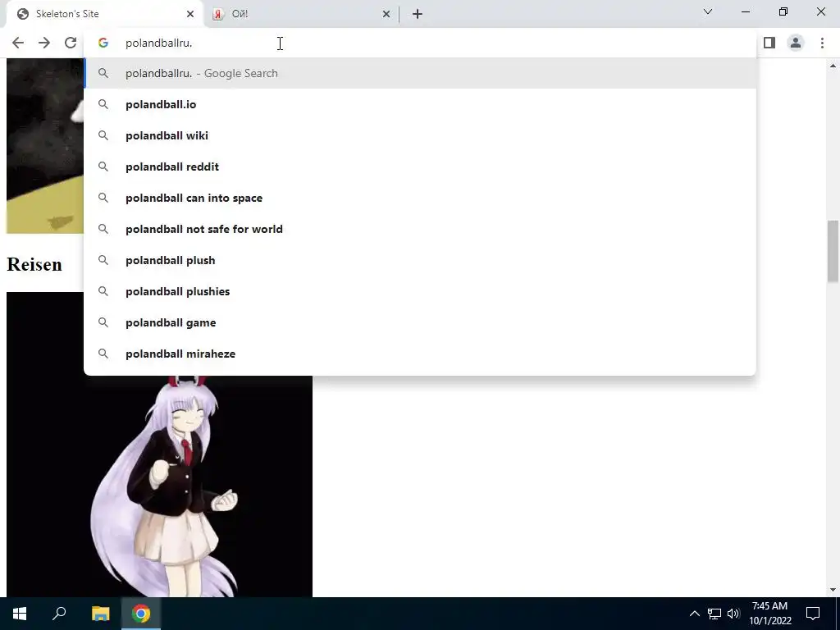
Task: Open the Windows Start menu
Action: 20,614
